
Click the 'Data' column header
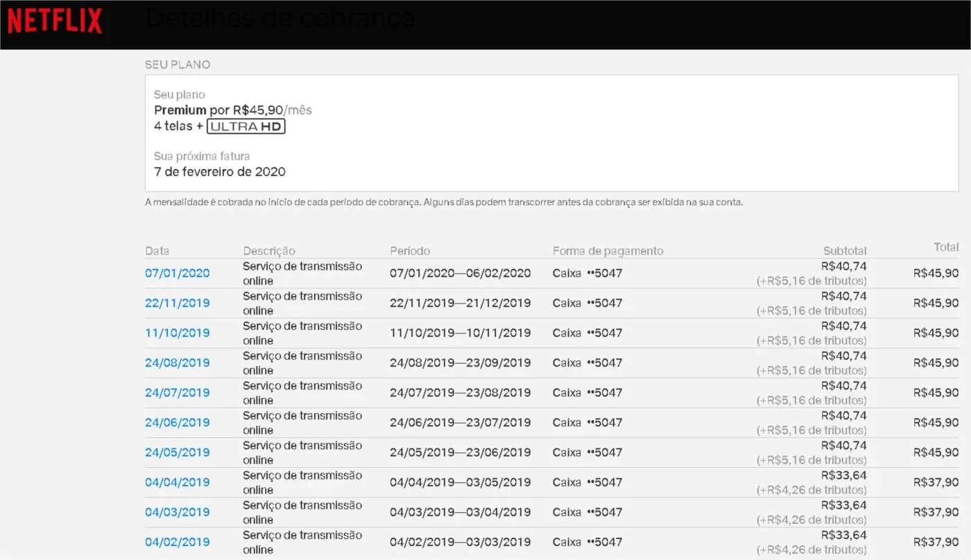[157, 251]
